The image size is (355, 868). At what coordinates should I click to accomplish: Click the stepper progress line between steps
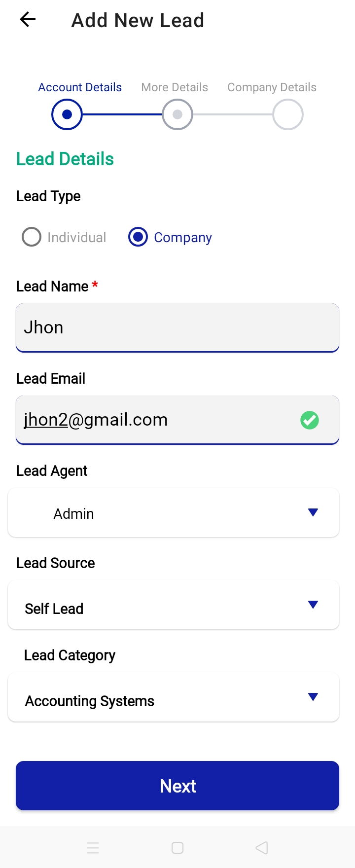[x=122, y=114]
